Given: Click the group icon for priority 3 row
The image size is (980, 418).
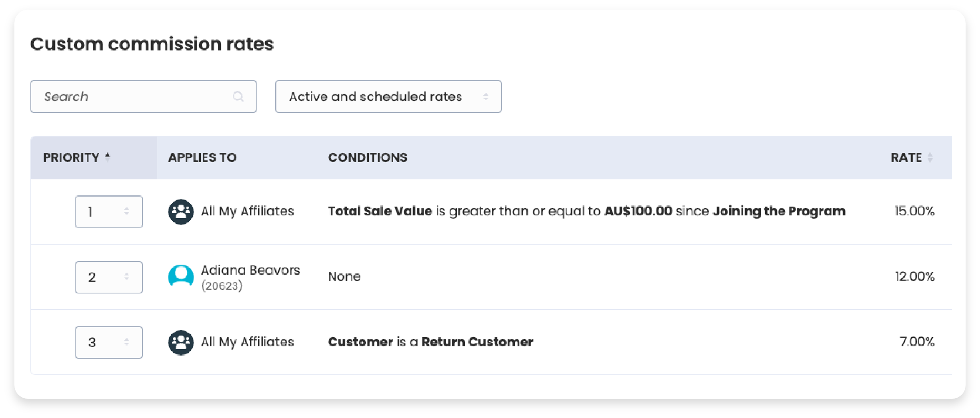Looking at the screenshot, I should [181, 342].
